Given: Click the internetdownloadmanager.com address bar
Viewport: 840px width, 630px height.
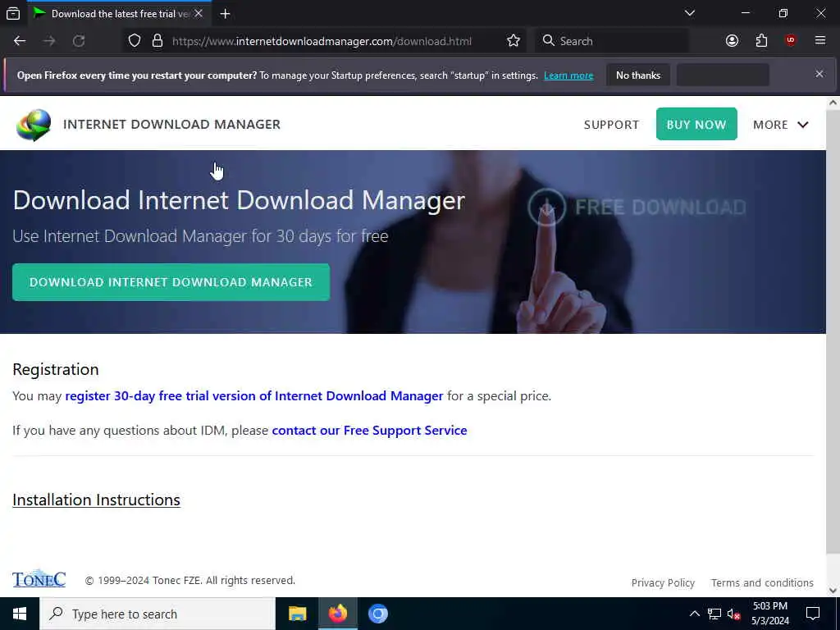Looking at the screenshot, I should pos(322,41).
